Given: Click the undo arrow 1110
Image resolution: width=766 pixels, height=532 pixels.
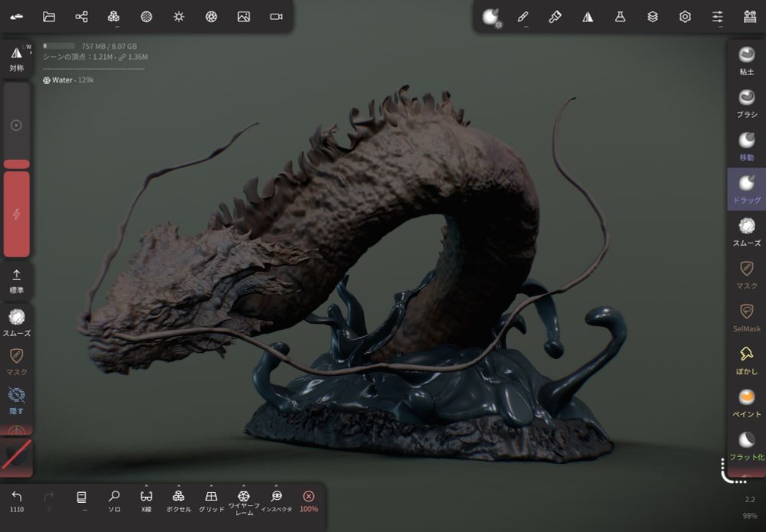Looking at the screenshot, I should (x=17, y=501).
